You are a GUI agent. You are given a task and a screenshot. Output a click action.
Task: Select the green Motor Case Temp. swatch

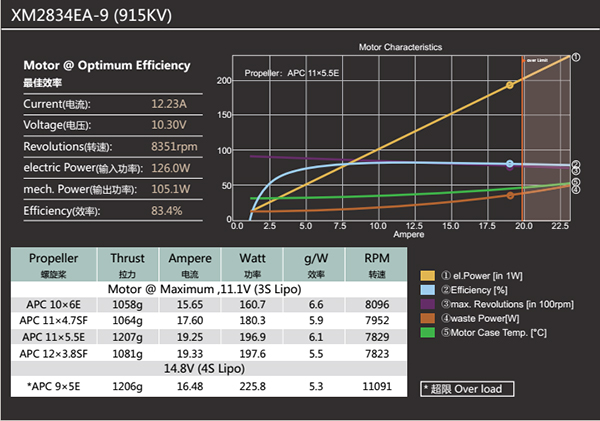427,332
